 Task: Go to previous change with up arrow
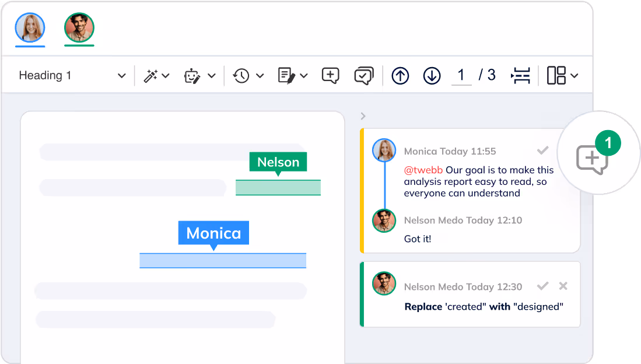coord(400,76)
